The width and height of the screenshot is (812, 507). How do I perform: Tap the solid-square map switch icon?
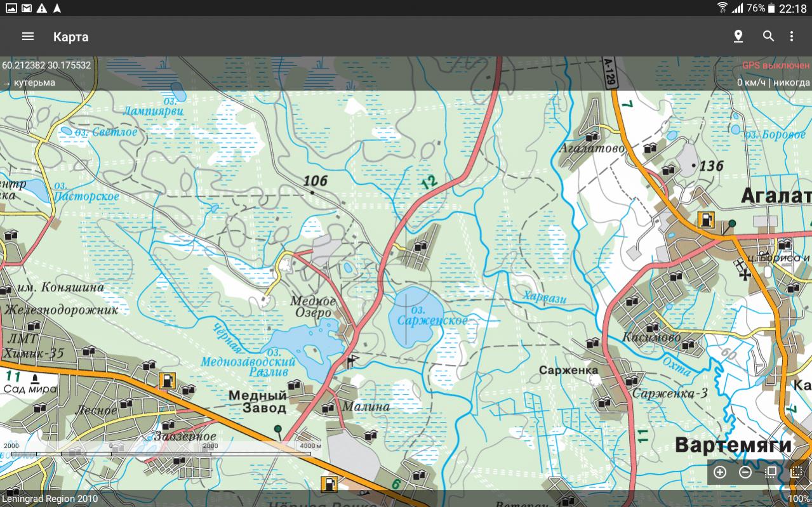pos(771,472)
